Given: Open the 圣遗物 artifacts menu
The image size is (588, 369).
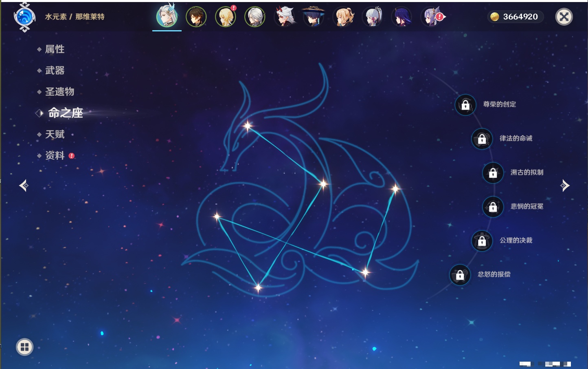Looking at the screenshot, I should 59,92.
